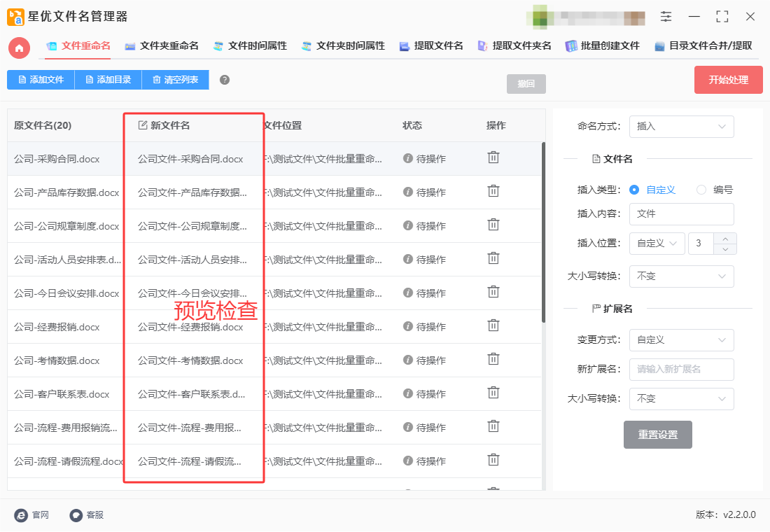Click new name 公司文件-经费报销.docx
Viewport: 770px width, 532px height.
(190, 327)
